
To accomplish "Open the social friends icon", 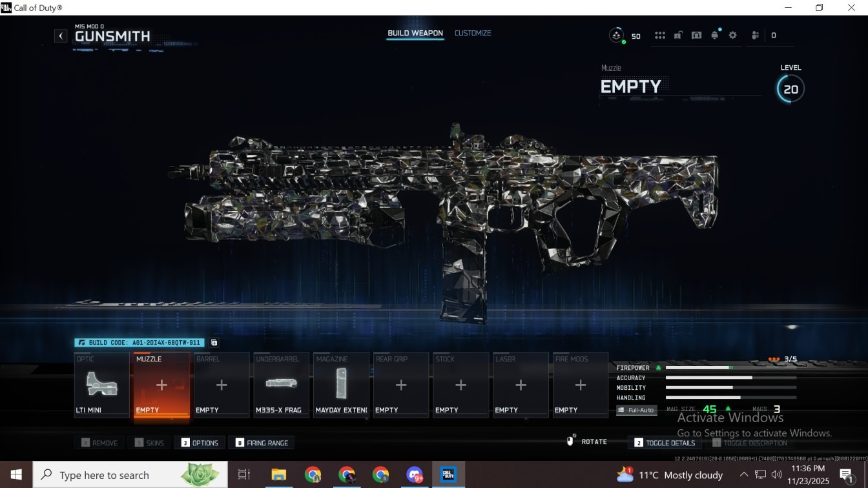I will [x=755, y=36].
